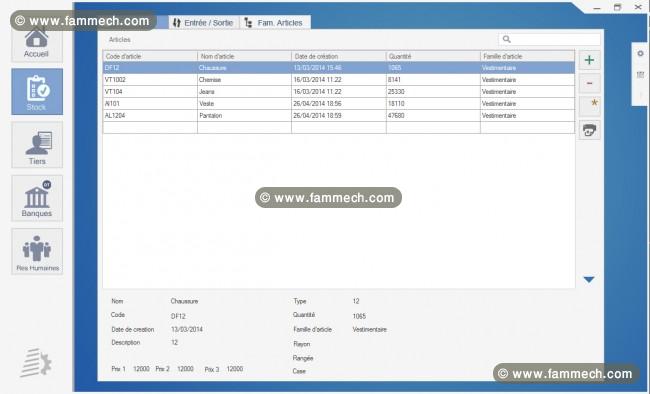Click the empty new row in table

point(339,128)
